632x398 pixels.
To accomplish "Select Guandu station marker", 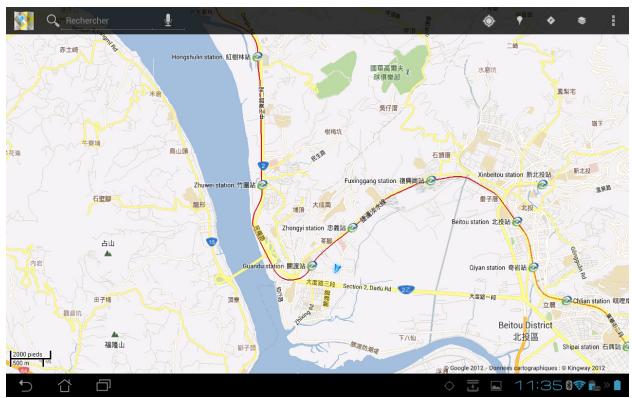I will 312,266.
